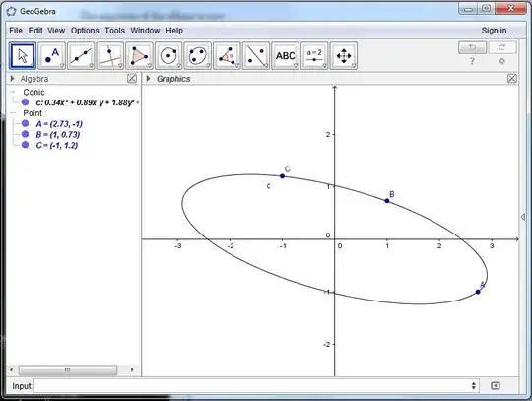The width and height of the screenshot is (532, 401).
Task: Select the Angle tool
Action: pyautogui.click(x=227, y=55)
